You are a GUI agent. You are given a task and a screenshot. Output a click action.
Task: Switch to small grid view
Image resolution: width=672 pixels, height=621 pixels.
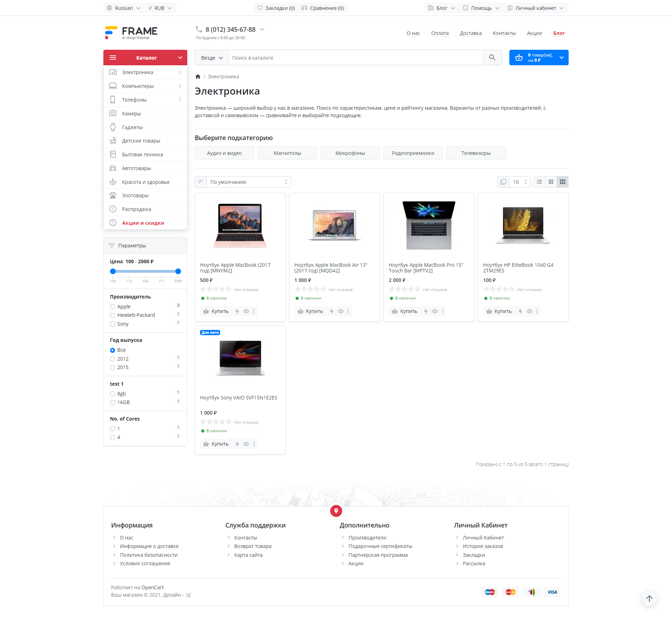551,182
